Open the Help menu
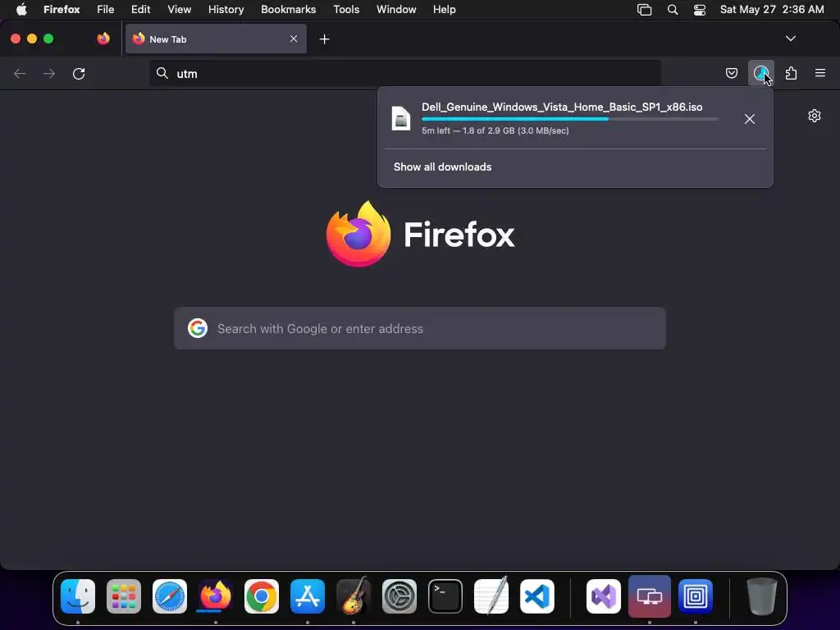The height and width of the screenshot is (630, 840). pos(444,10)
